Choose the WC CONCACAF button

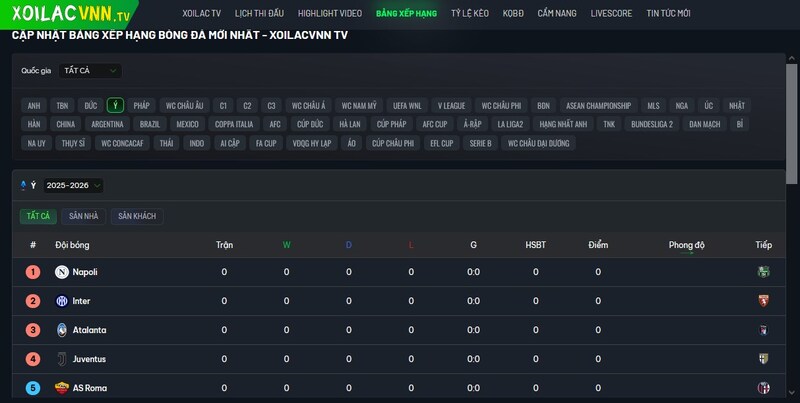(122, 143)
